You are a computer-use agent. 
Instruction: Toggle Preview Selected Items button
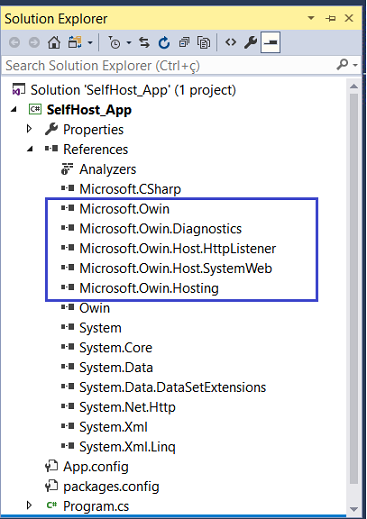tap(270, 43)
